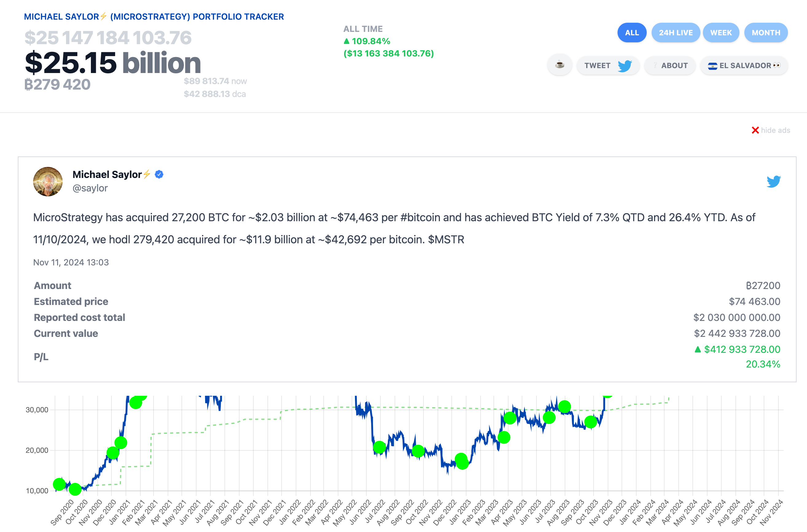This screenshot has width=807, height=532.
Task: Click the tweet text about 27,200 BTC
Action: tap(394, 228)
